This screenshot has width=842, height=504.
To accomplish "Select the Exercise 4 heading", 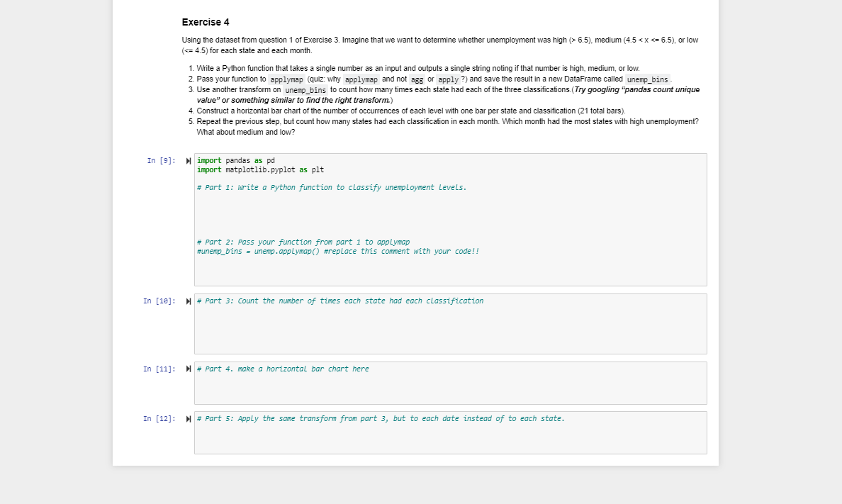I will pyautogui.click(x=206, y=22).
